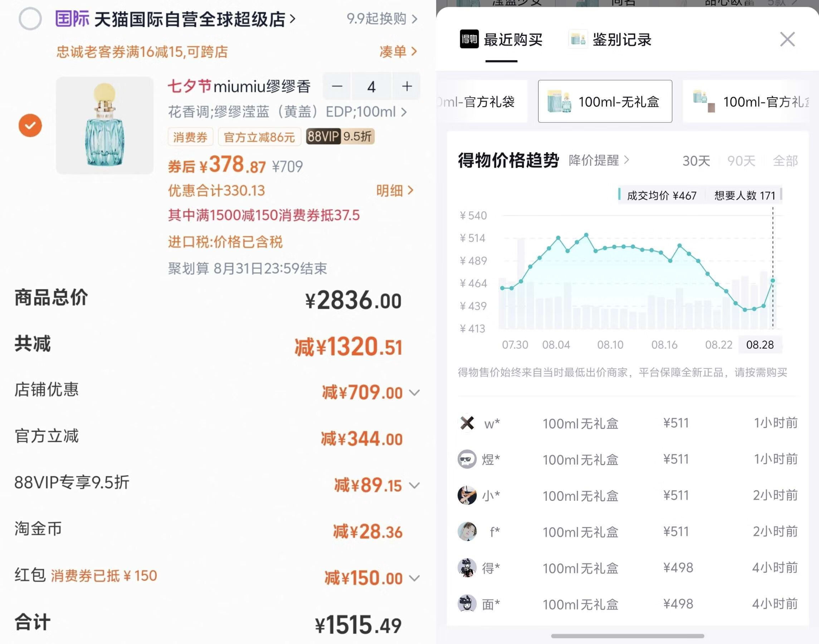The width and height of the screenshot is (819, 644).
Task: Tap 凑单 to add more items
Action: point(398,51)
